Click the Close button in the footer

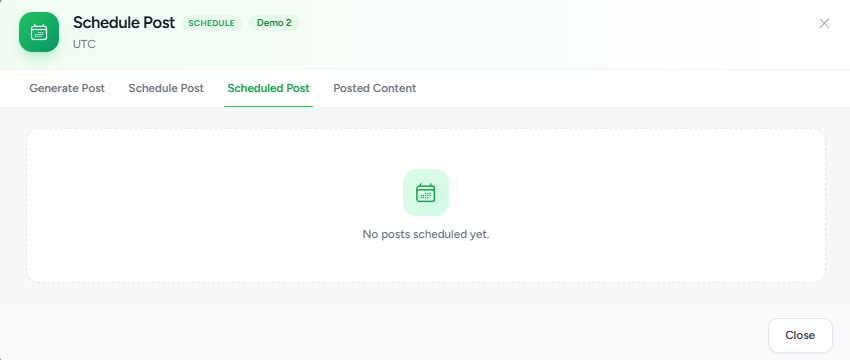pos(800,335)
